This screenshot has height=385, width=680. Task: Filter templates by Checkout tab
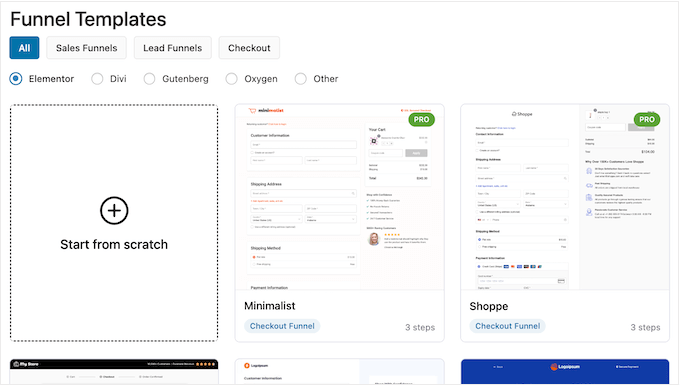click(x=249, y=48)
